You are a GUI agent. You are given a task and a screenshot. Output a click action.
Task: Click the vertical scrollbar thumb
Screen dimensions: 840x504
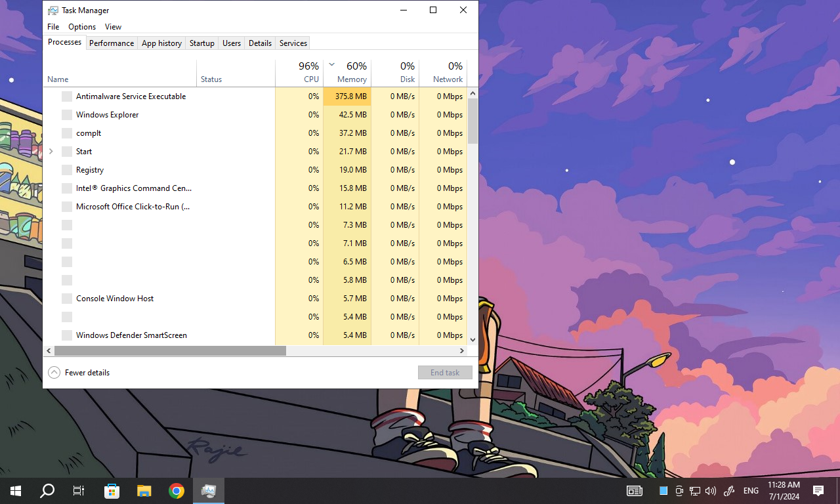(472, 122)
